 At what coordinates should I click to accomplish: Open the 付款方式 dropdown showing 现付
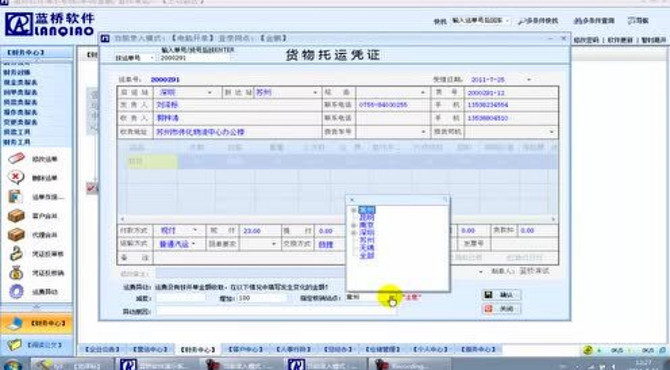coord(195,230)
